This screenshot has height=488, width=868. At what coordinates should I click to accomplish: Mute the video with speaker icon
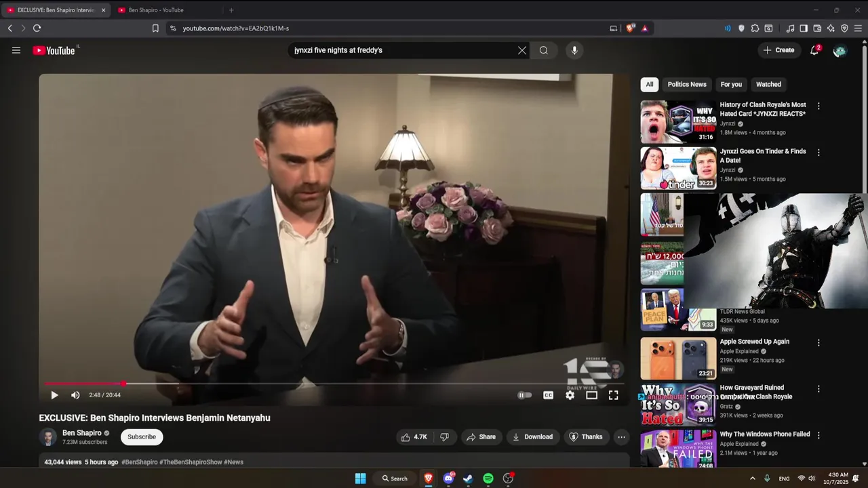75,395
